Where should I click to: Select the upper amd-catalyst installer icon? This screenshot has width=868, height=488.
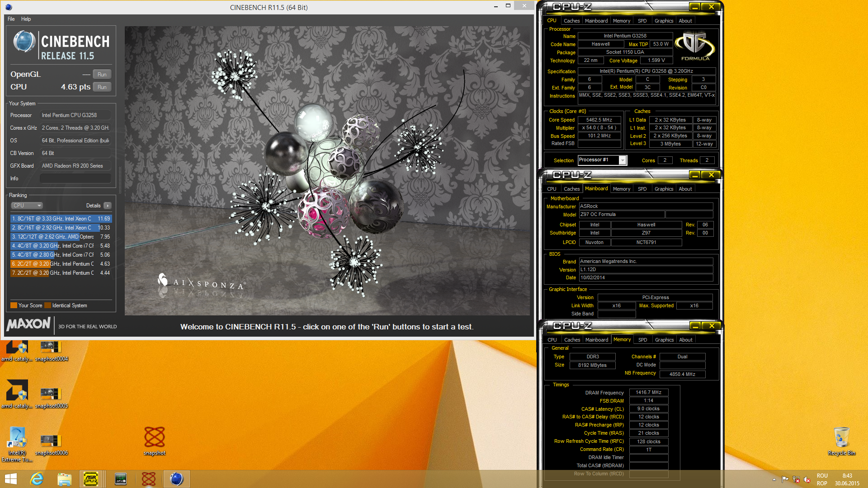tap(17, 352)
